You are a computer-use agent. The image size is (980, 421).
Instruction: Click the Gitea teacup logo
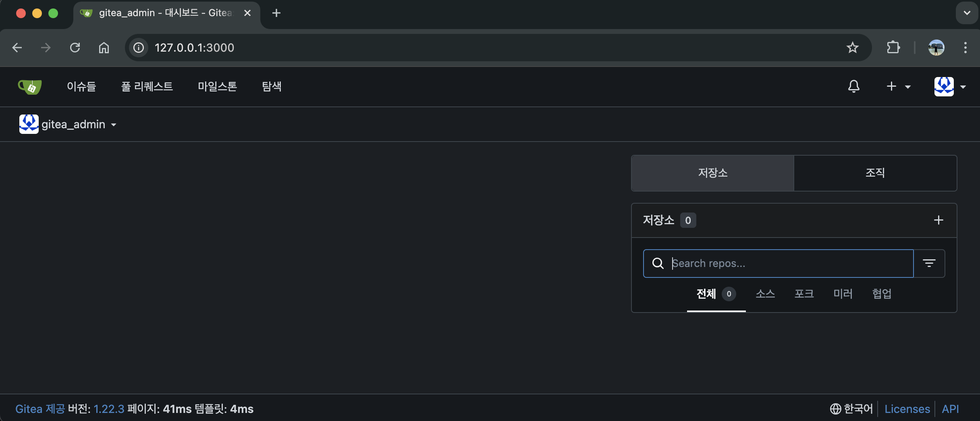point(30,86)
